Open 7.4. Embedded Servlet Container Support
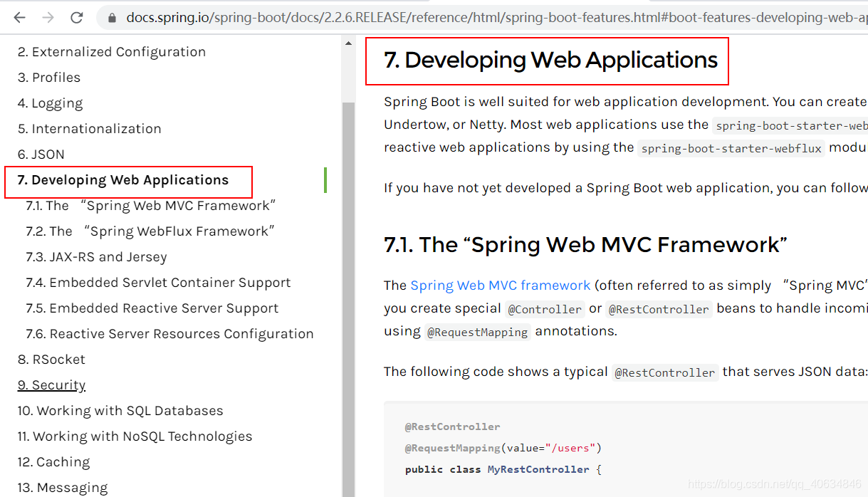Viewport: 868px width, 497px height. click(x=158, y=283)
